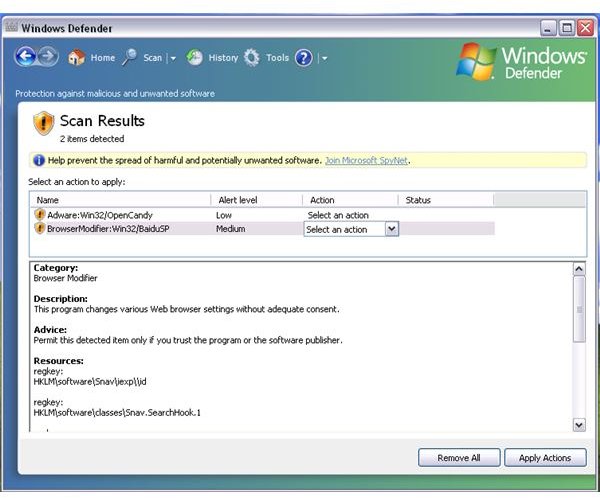Click the 'HKLM\software\Snav\iexp\ijd' registry path
The height and width of the screenshot is (498, 600).
click(x=90, y=382)
